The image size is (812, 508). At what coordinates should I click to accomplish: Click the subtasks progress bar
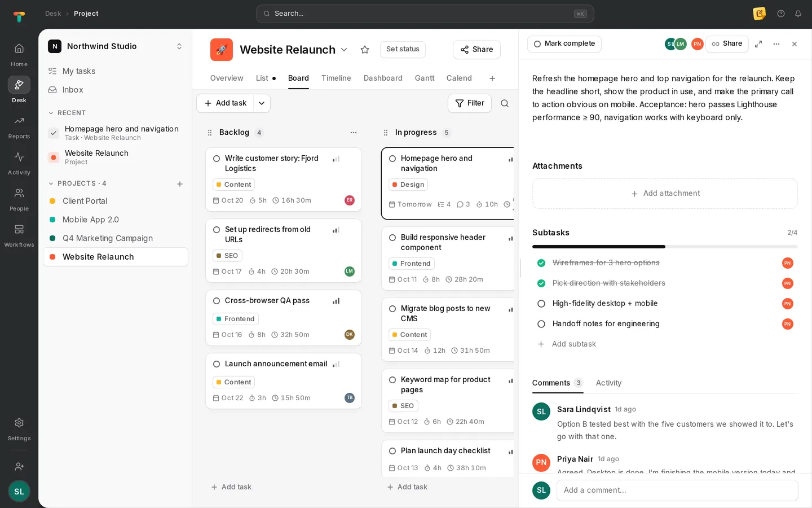coord(665,247)
